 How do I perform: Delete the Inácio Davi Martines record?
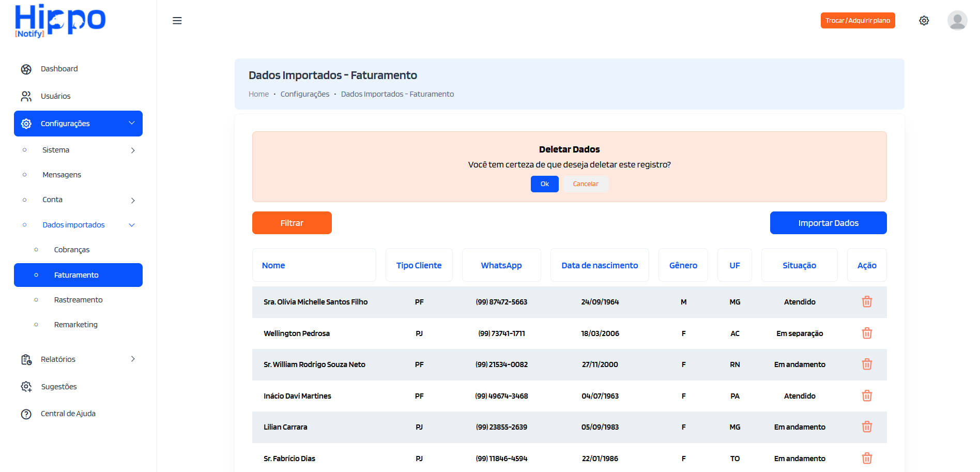pyautogui.click(x=867, y=396)
